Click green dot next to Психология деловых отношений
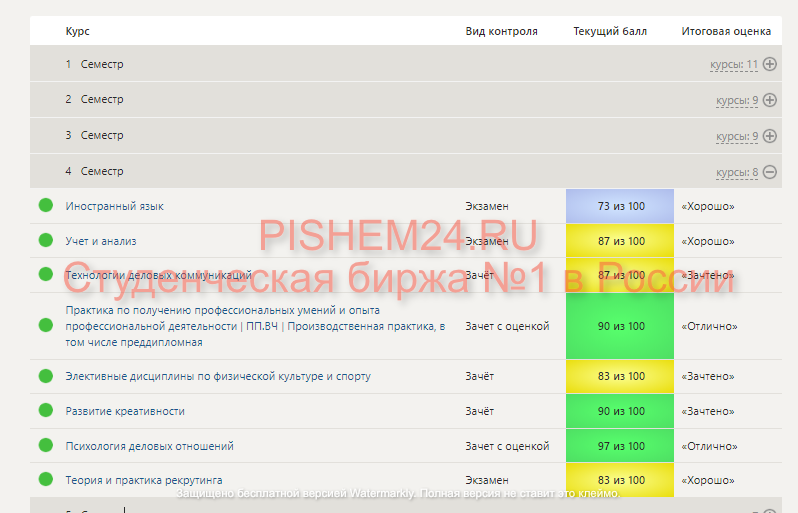This screenshot has height=513, width=798. pyautogui.click(x=45, y=446)
